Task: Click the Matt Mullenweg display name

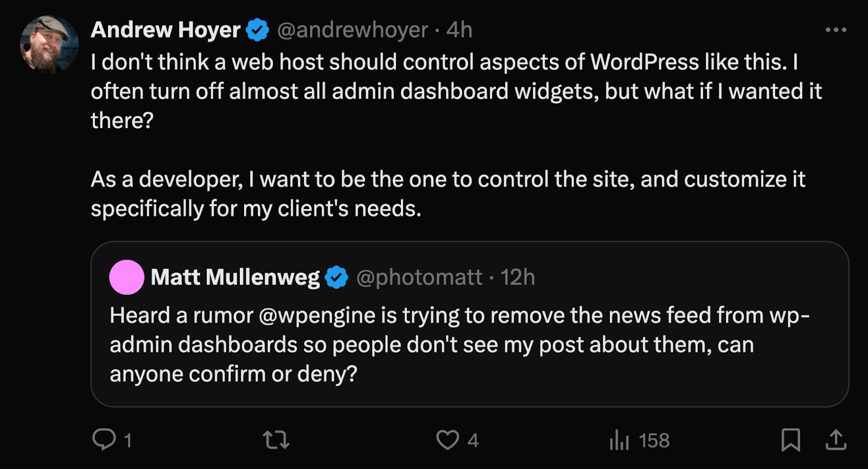Action: (235, 277)
